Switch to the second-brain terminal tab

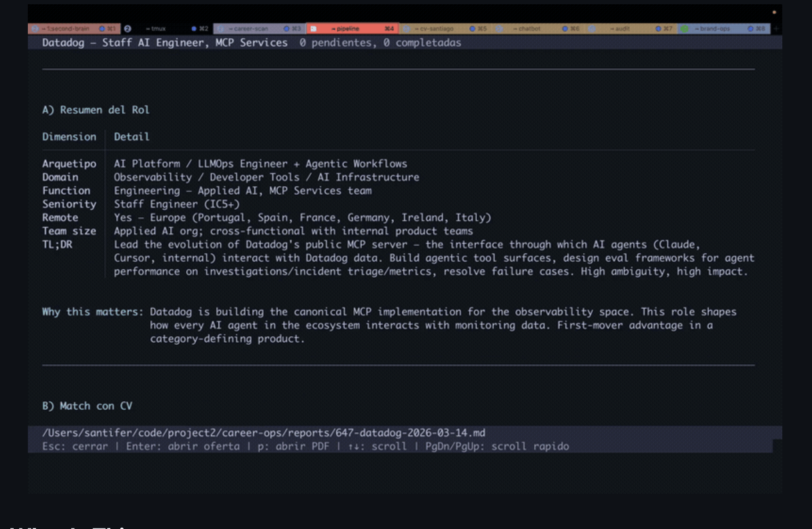[x=74, y=29]
